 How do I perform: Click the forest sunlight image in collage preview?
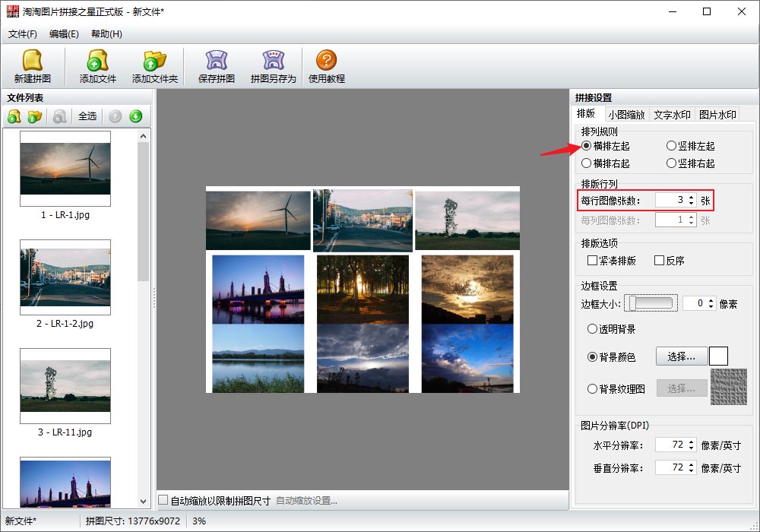pyautogui.click(x=363, y=290)
